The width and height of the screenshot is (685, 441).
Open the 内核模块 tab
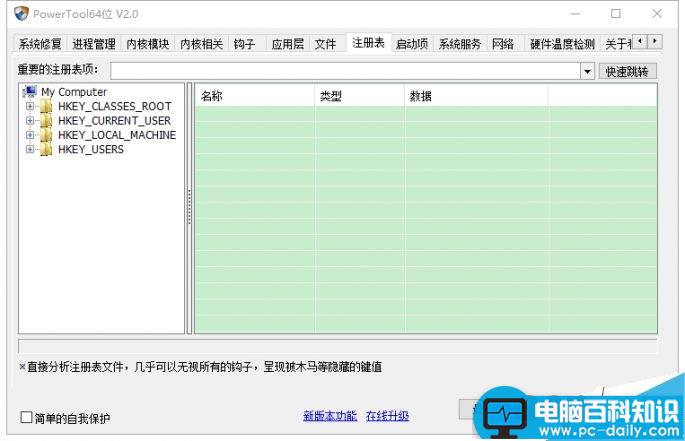pos(148,44)
